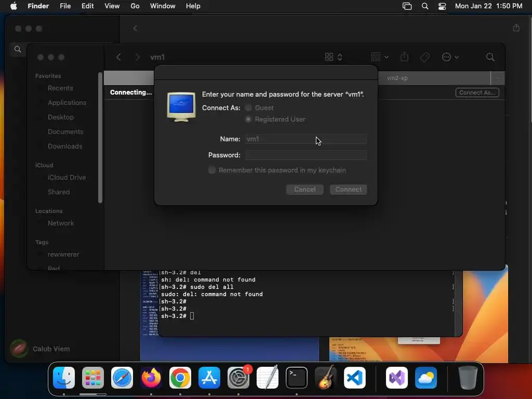The width and height of the screenshot is (532, 399).
Task: Open iCloud Drive in sidebar
Action: click(x=66, y=178)
